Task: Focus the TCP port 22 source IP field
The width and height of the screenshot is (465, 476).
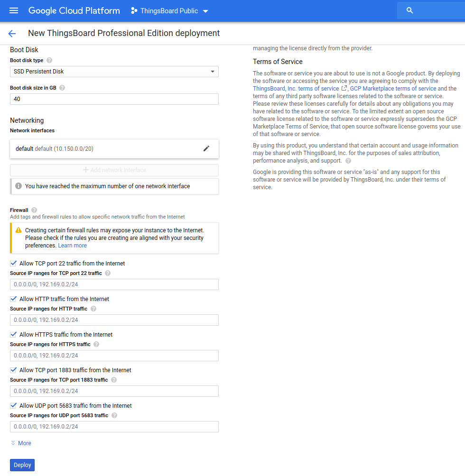Action: click(114, 284)
